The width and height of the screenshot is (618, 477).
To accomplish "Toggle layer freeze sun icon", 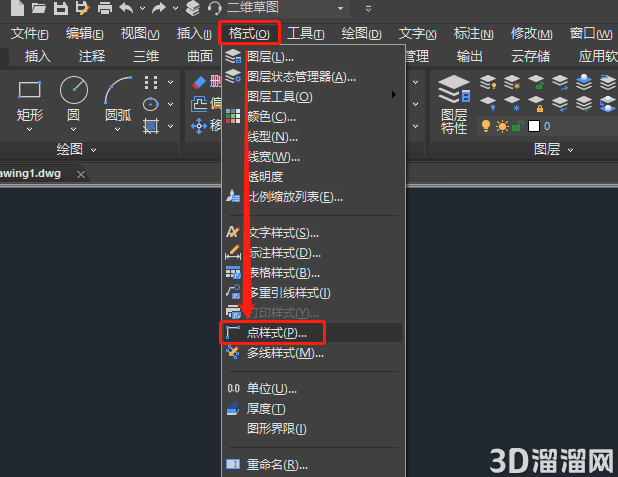I will pyautogui.click(x=502, y=127).
